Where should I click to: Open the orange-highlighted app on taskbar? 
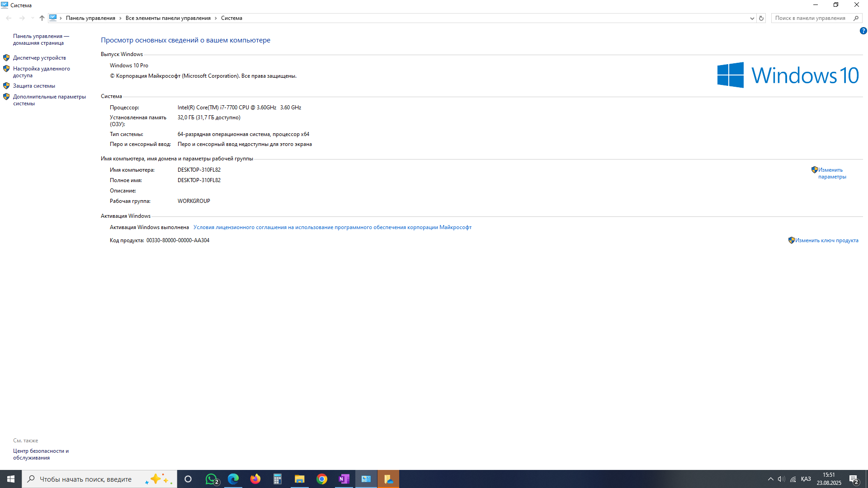(388, 479)
